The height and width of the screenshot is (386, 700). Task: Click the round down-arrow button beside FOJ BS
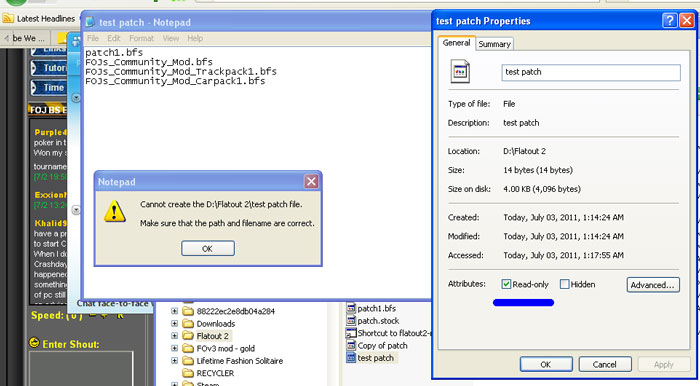76,98
